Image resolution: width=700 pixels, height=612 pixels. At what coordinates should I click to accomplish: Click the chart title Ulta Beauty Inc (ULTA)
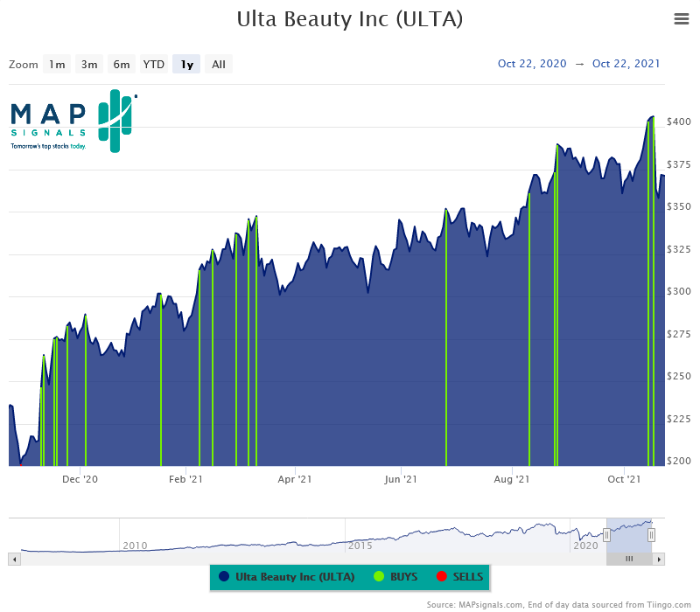[x=349, y=19]
